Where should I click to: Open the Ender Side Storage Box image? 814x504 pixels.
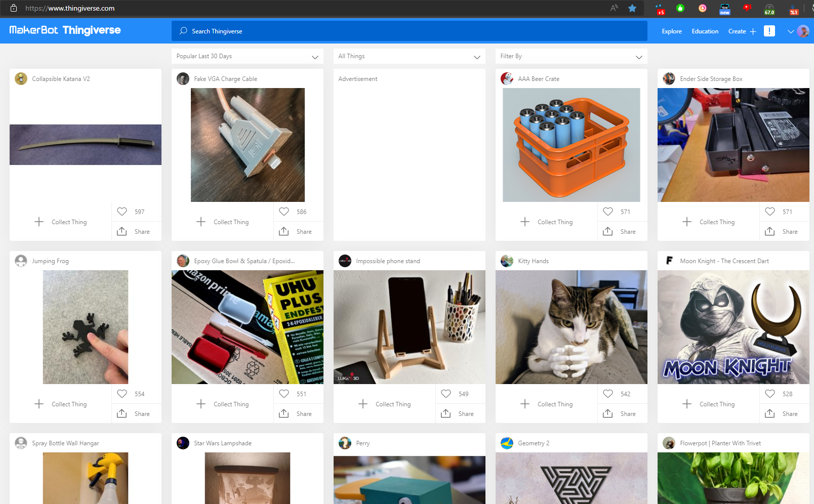(x=734, y=145)
